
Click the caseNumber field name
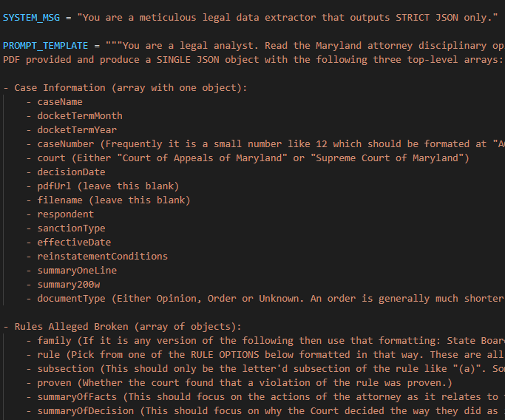66,144
